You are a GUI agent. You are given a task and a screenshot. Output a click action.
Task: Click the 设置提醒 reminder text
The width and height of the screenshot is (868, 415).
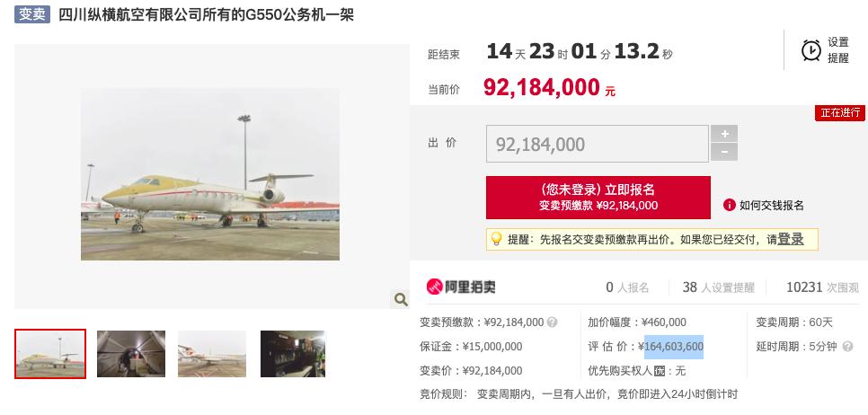tap(838, 50)
